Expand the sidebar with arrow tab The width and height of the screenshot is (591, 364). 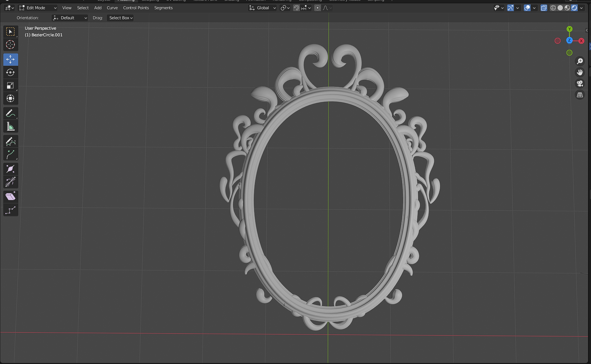click(587, 30)
